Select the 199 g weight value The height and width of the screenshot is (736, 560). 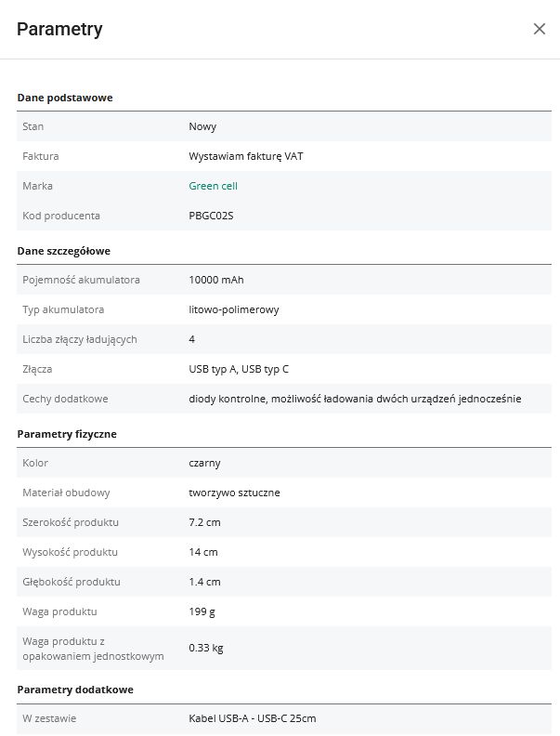202,611
